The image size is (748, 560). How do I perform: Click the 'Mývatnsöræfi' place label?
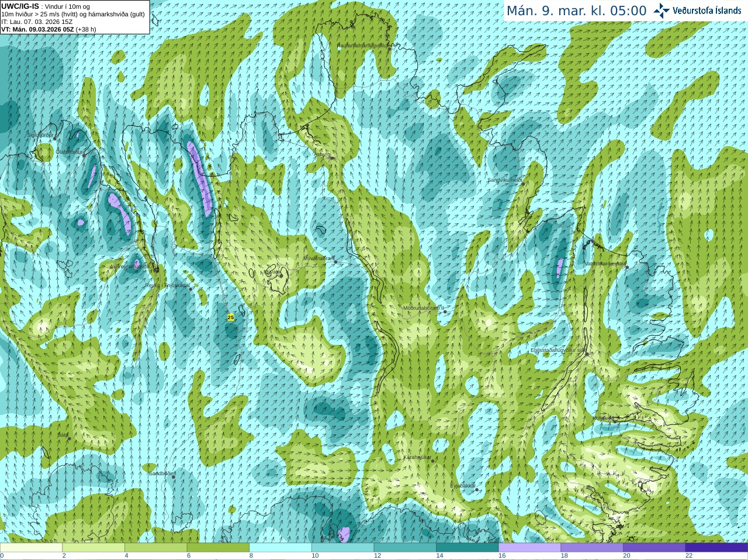coord(318,258)
